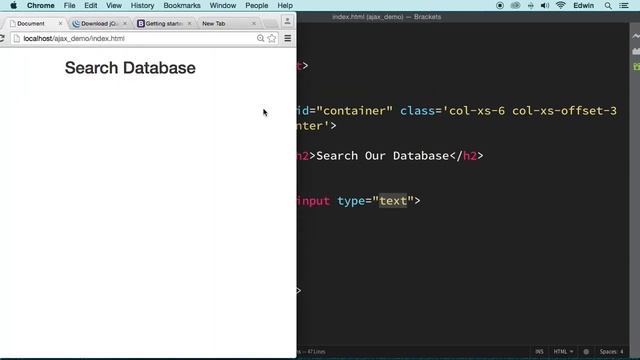Click the Live Preview lightning icon in Brackets
Viewport: 640px width, 360px height.
636,36
